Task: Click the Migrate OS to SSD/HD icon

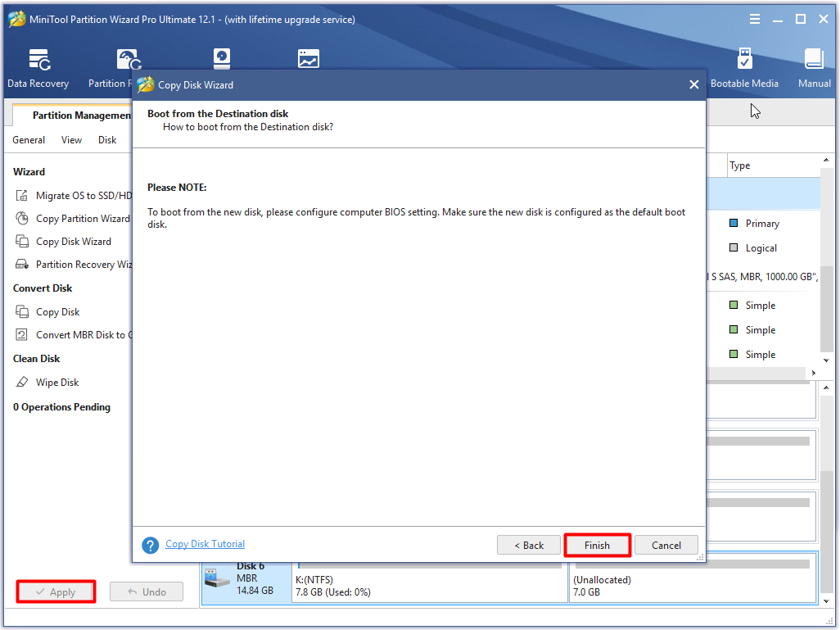Action: coord(21,195)
